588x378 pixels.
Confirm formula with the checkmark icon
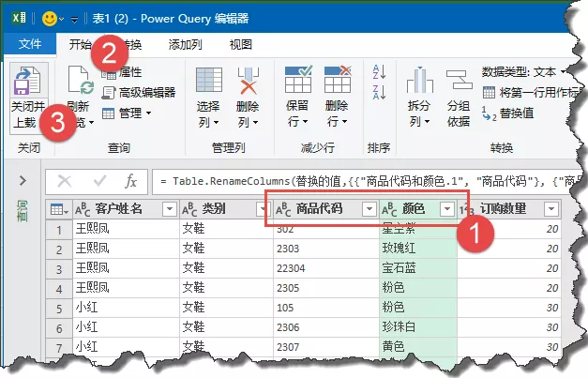(x=99, y=181)
